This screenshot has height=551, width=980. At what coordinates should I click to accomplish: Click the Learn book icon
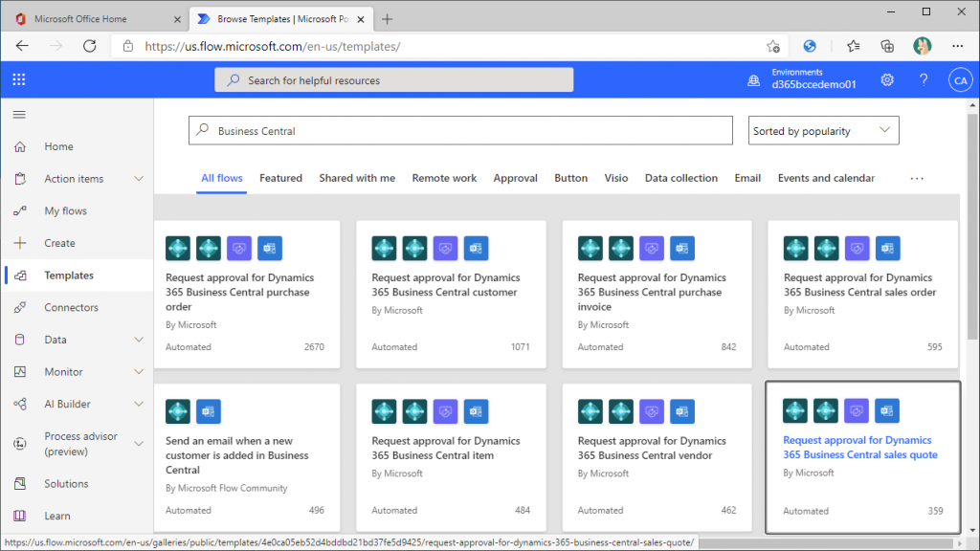click(x=20, y=516)
